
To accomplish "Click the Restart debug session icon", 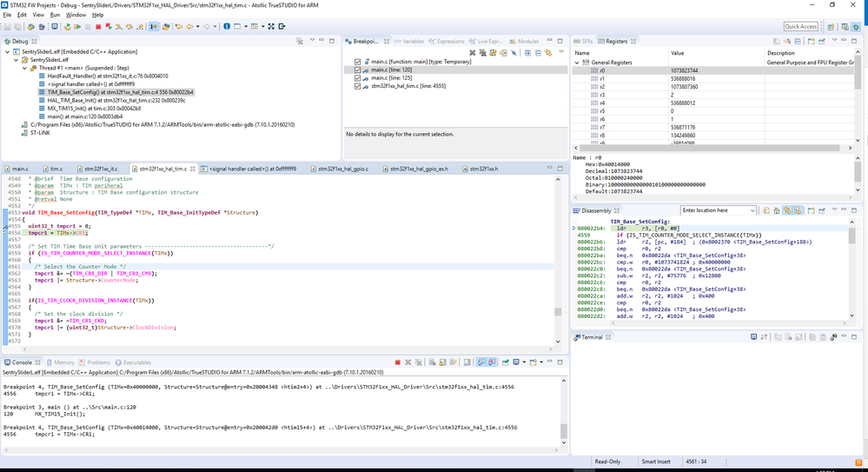I will [68, 27].
